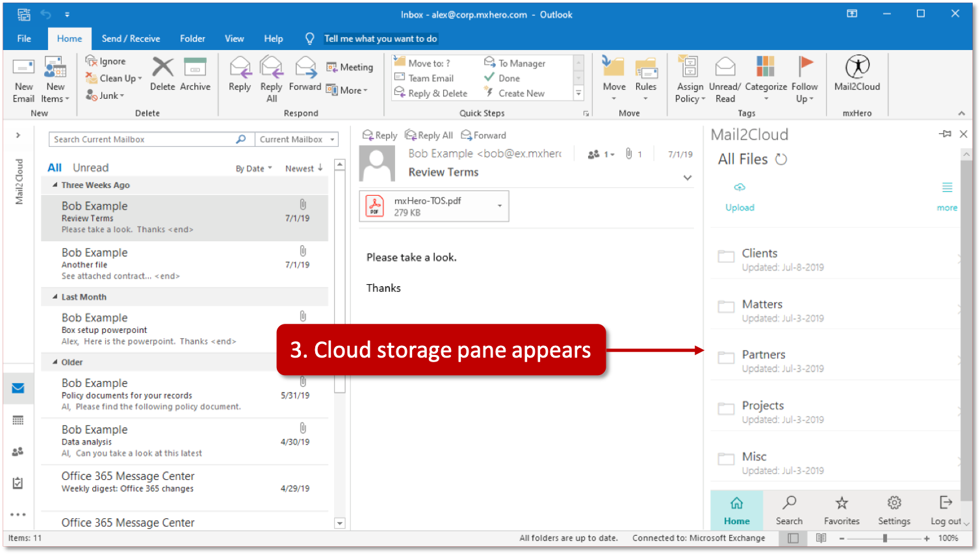The height and width of the screenshot is (554, 980).
Task: Refresh the All Files list
Action: (x=781, y=159)
